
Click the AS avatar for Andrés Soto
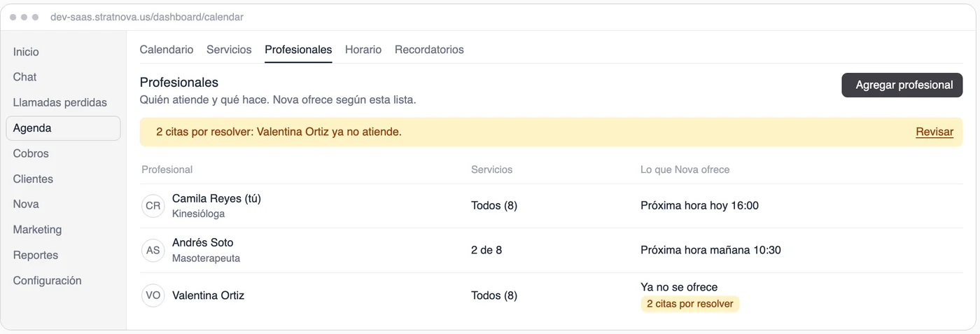[153, 250]
